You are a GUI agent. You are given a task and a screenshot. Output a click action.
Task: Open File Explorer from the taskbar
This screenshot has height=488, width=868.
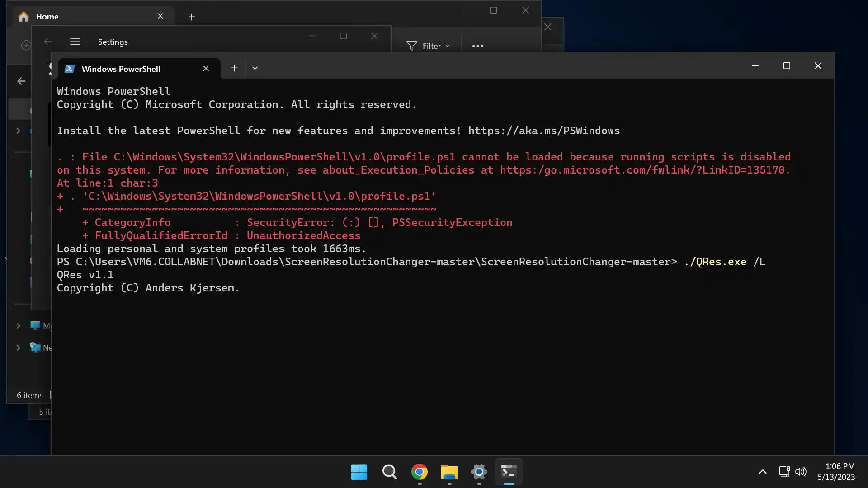(449, 472)
